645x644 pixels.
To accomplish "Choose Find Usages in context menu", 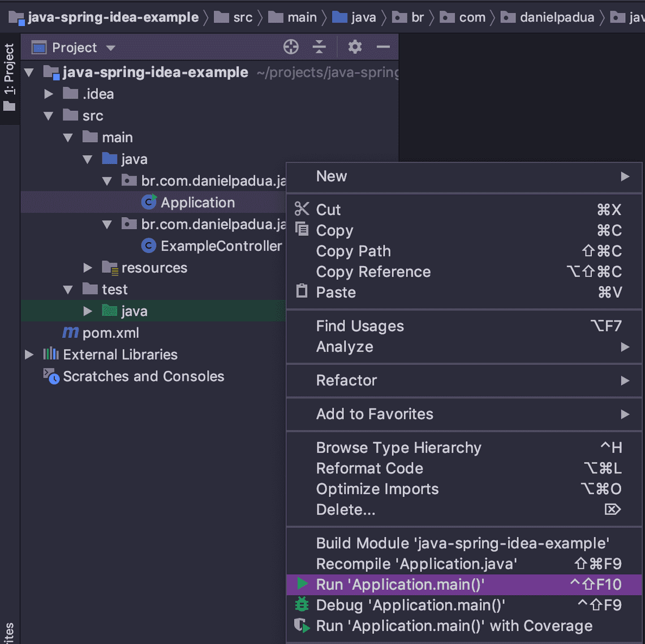I will point(360,326).
